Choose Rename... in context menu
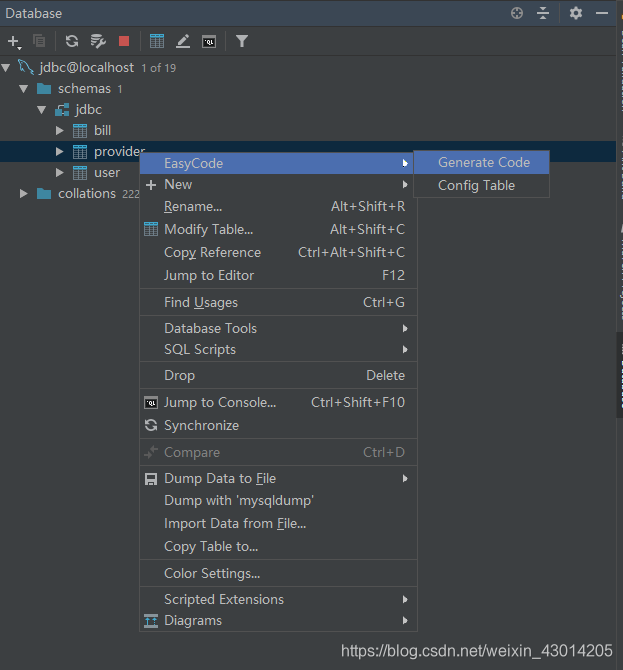Screen dimensions: 623x670 point(278,206)
